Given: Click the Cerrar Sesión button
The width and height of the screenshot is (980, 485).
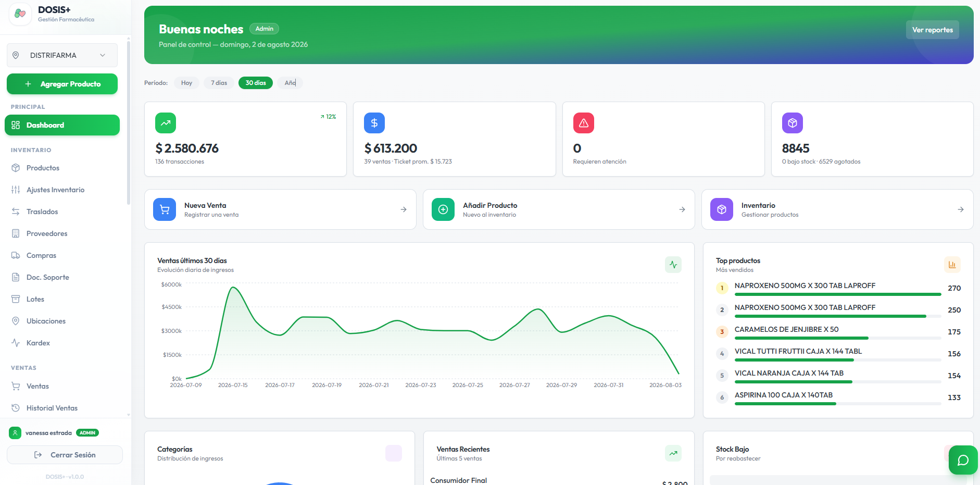Looking at the screenshot, I should [65, 455].
